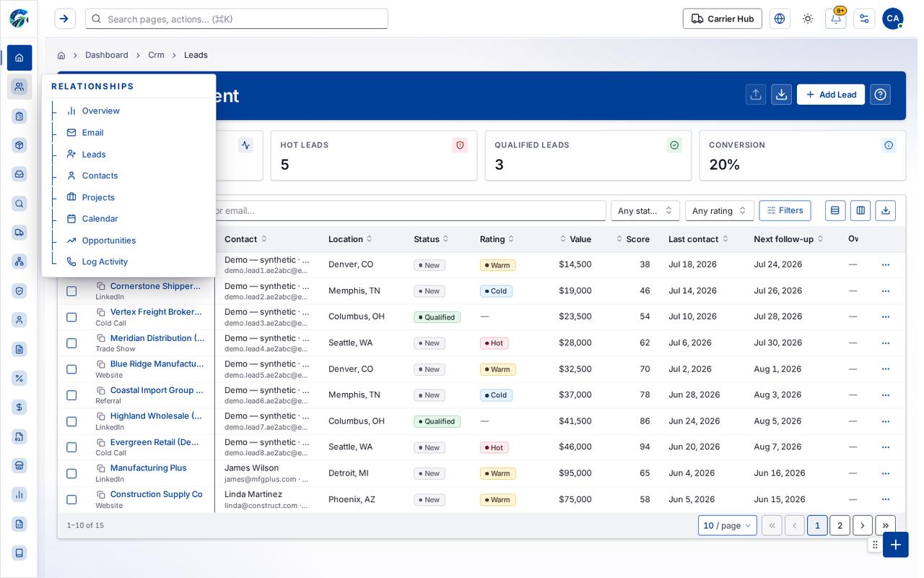
Task: Click the columns view icon in toolbar
Action: point(860,210)
